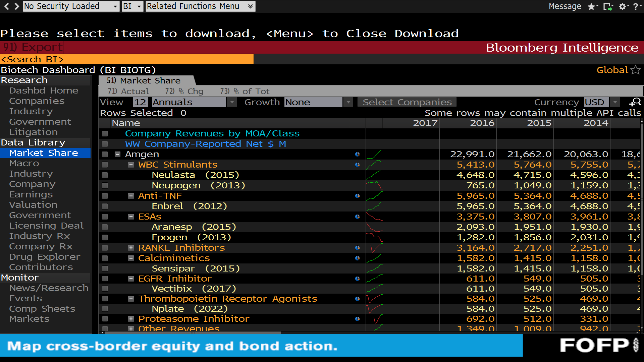The height and width of the screenshot is (362, 644).
Task: Click pie chart icon in Anti-TNF row
Action: tap(357, 196)
